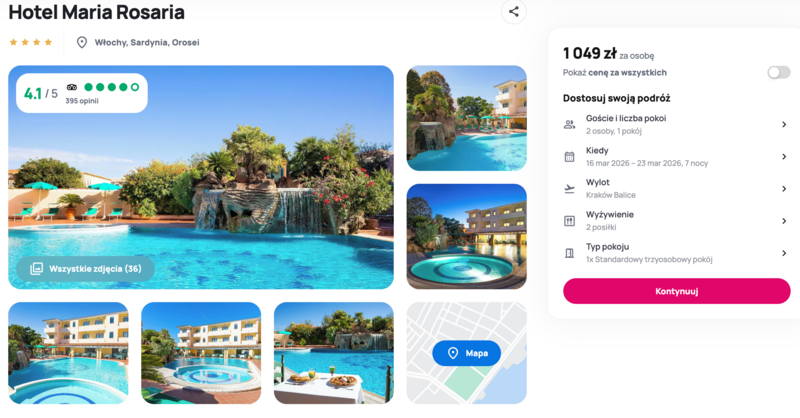
Task: Open the night-time hotel pool thumbnail
Action: (x=466, y=236)
